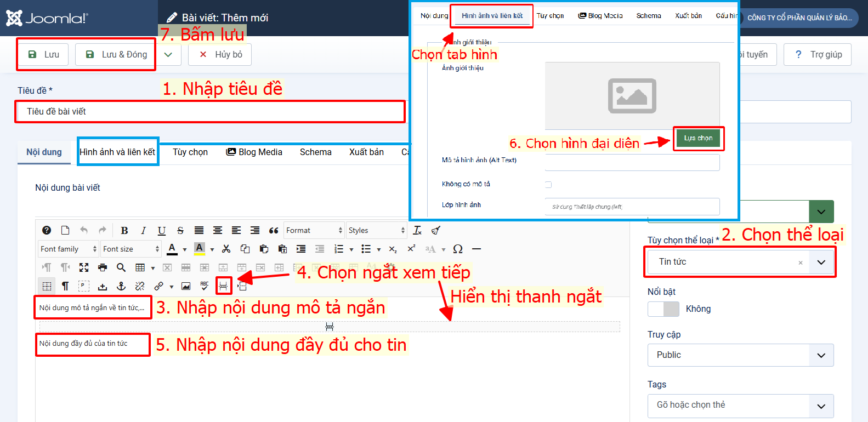
Task: Toggle fullscreen editor mode
Action: coord(84,267)
